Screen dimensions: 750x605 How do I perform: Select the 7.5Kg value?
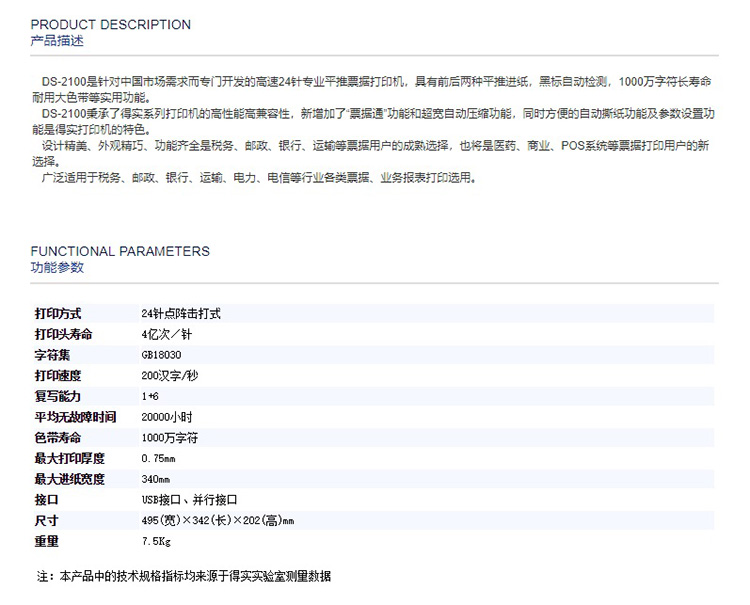(x=156, y=541)
